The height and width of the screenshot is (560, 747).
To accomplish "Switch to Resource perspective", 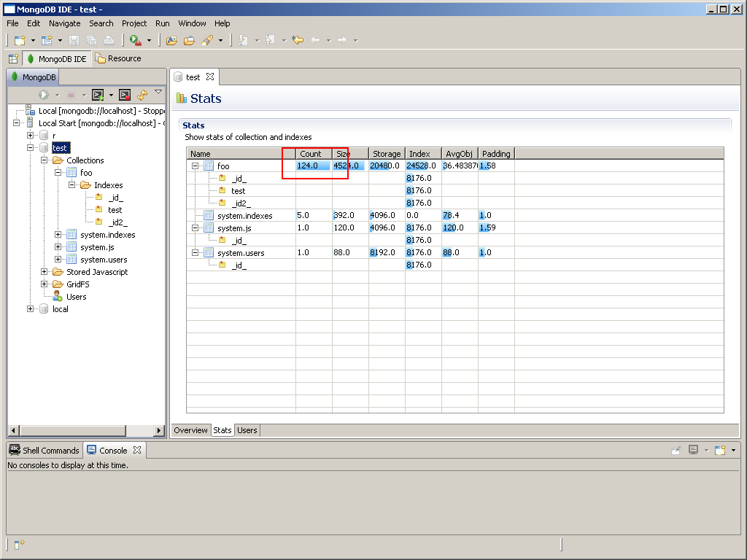I will [x=118, y=58].
